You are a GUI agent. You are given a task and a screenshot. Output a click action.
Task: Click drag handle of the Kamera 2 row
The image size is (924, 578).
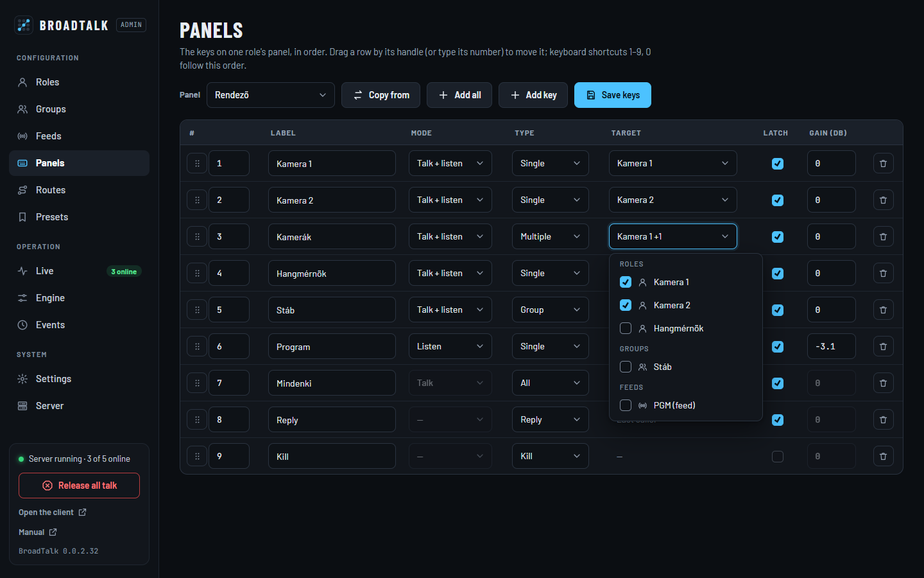pyautogui.click(x=197, y=200)
